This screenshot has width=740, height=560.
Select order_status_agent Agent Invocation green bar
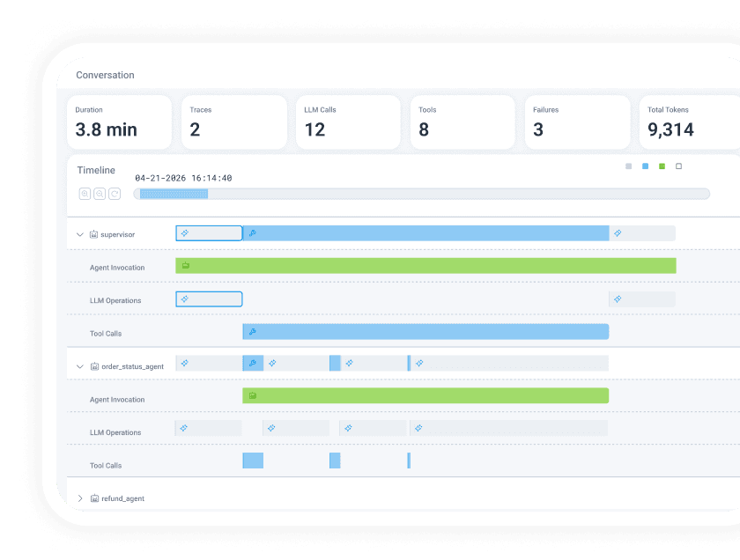pyautogui.click(x=425, y=396)
